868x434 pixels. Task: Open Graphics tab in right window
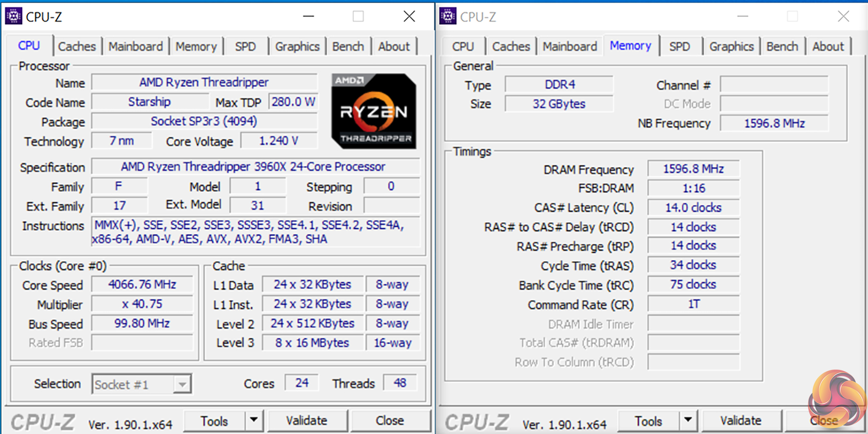point(732,46)
